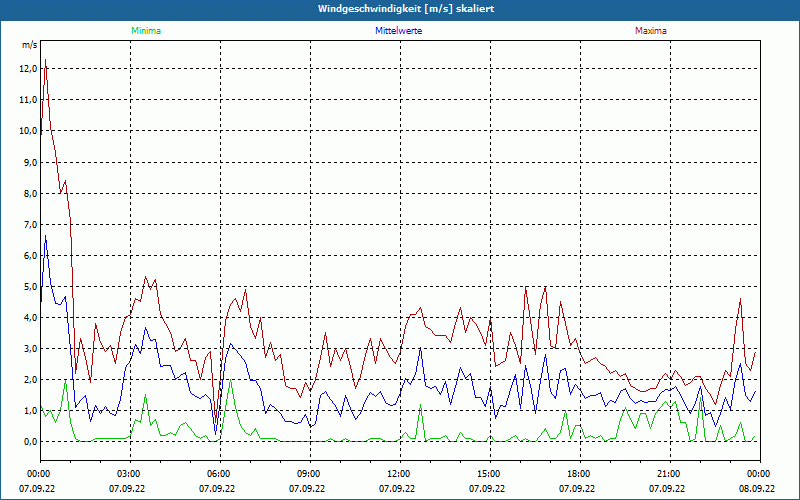
Task: Click the 6,0 value on the y-axis
Action: click(28, 255)
